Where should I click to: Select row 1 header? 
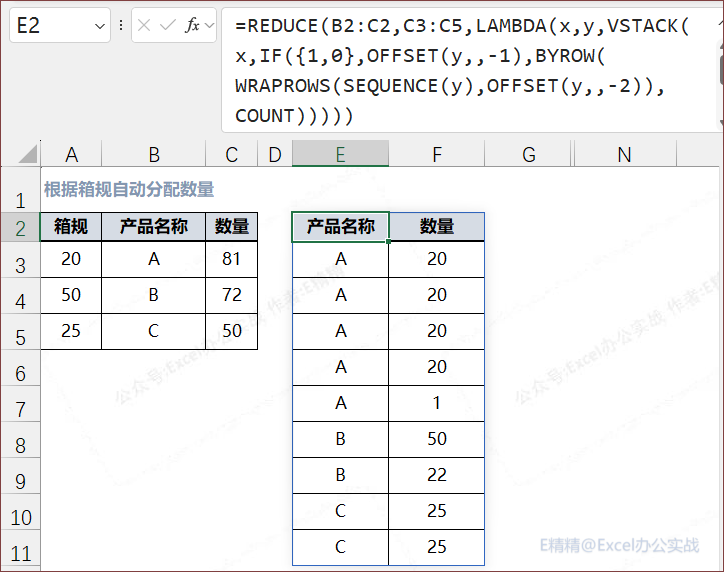[x=20, y=190]
